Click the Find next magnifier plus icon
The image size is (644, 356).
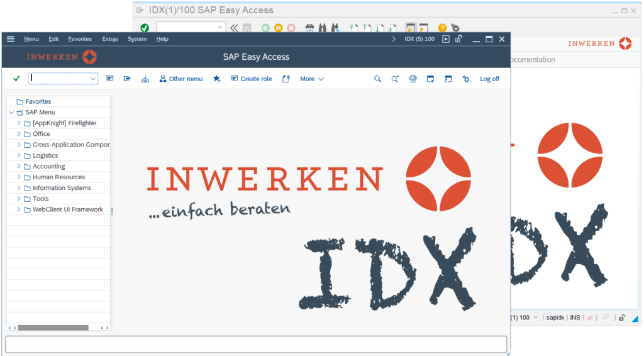[395, 79]
